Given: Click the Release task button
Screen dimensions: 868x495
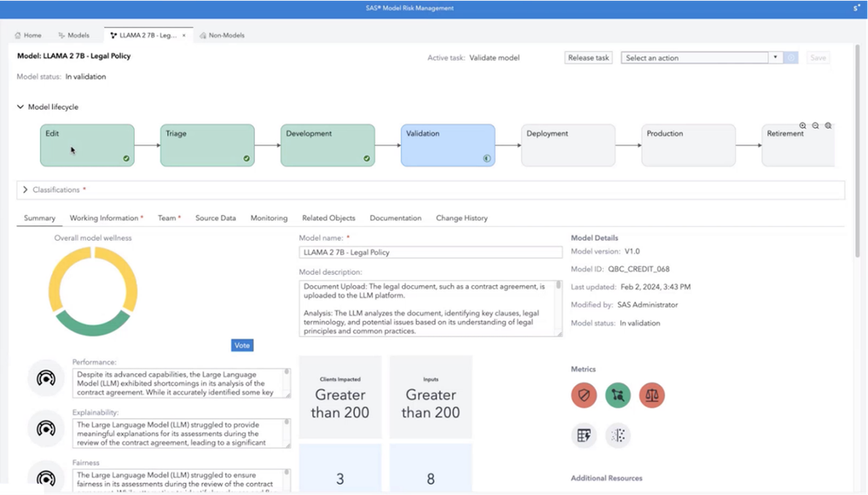Looking at the screenshot, I should pos(589,57).
